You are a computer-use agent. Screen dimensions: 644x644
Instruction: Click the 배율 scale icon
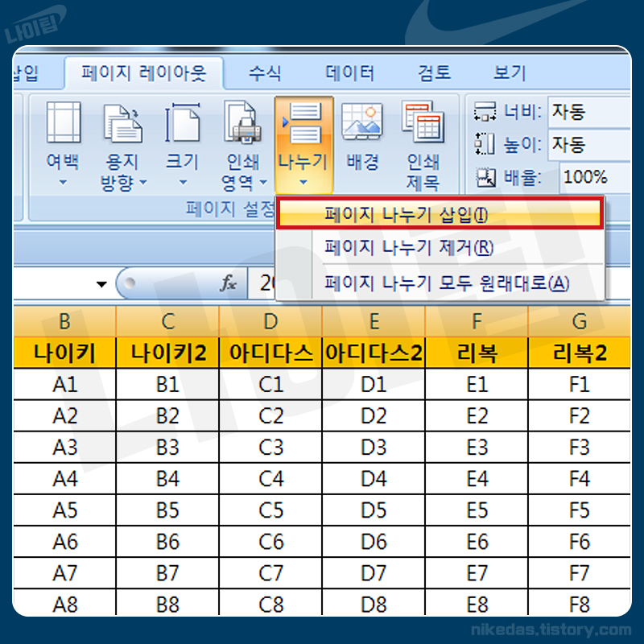[485, 177]
